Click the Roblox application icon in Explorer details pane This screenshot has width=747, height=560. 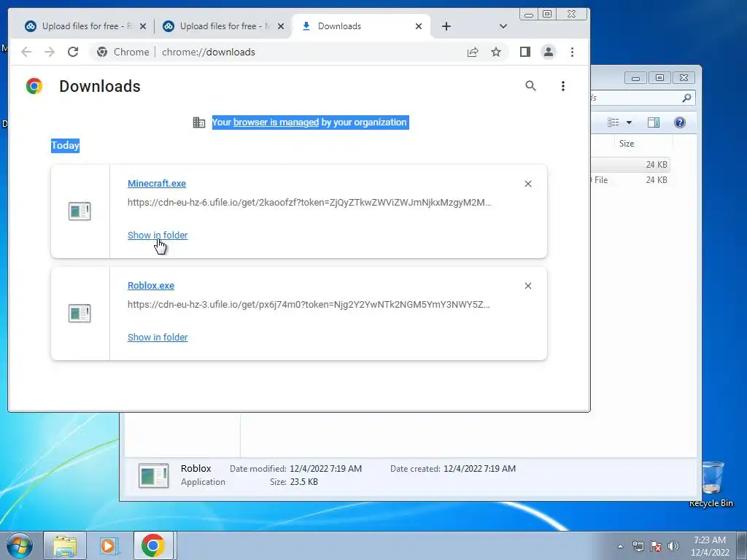pyautogui.click(x=153, y=475)
